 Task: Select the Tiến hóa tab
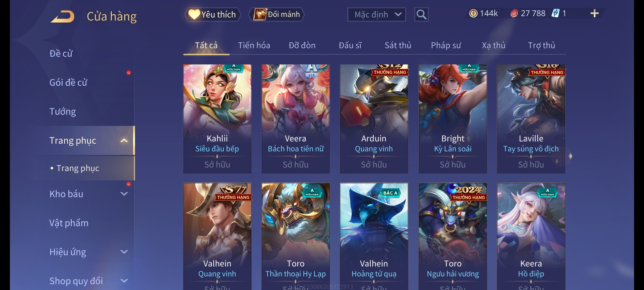[254, 45]
